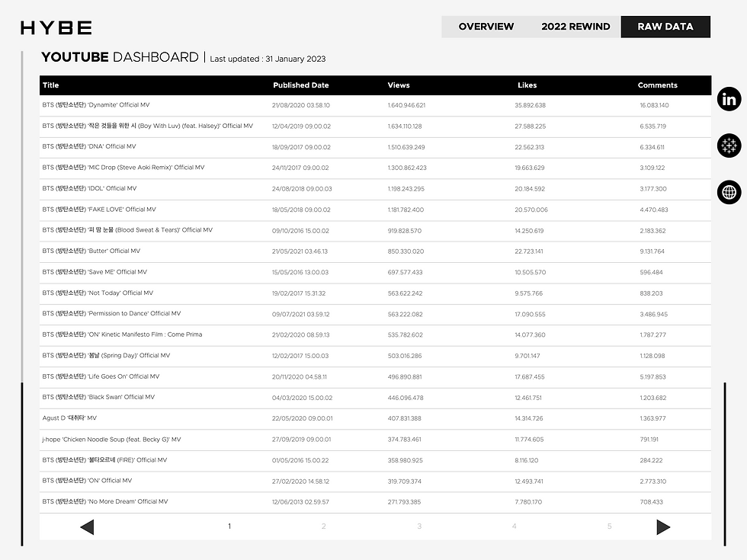Click No More Dream comments 708.433

coord(651,502)
